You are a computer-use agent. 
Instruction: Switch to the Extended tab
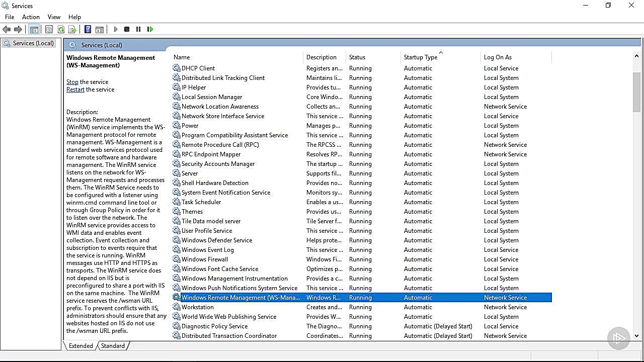tap(80, 346)
